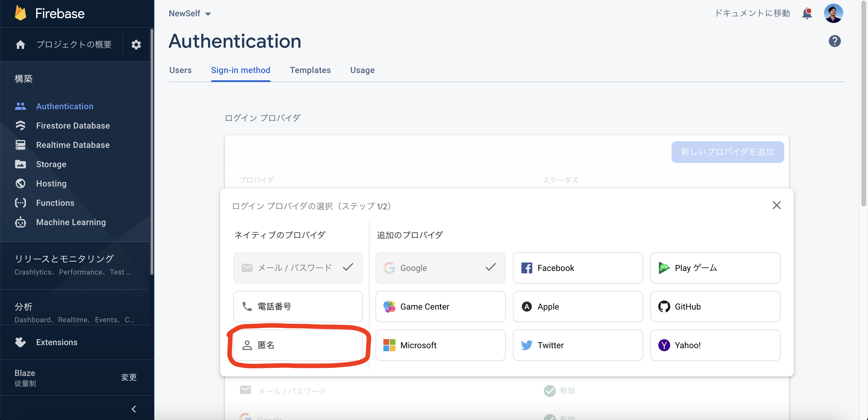Open the Users tab

(x=181, y=70)
